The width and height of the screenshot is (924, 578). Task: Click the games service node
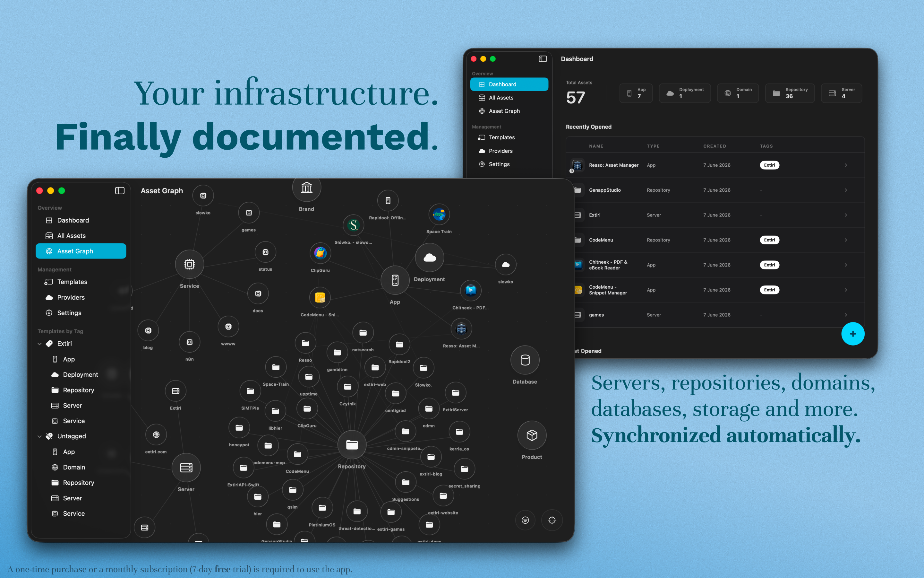point(249,213)
